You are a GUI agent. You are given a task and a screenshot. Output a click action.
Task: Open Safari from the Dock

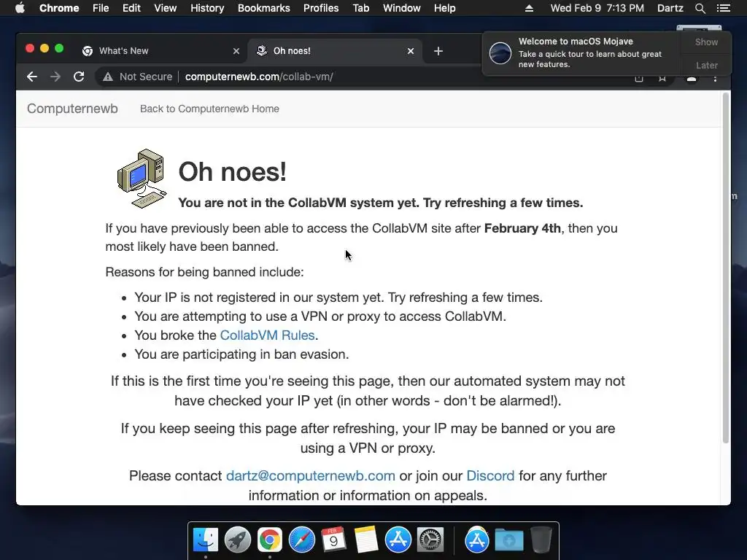302,540
